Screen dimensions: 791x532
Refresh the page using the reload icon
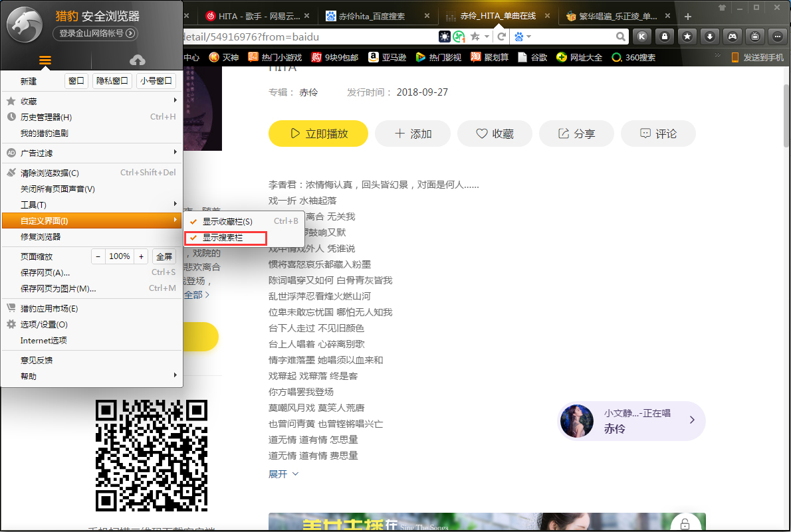(501, 37)
